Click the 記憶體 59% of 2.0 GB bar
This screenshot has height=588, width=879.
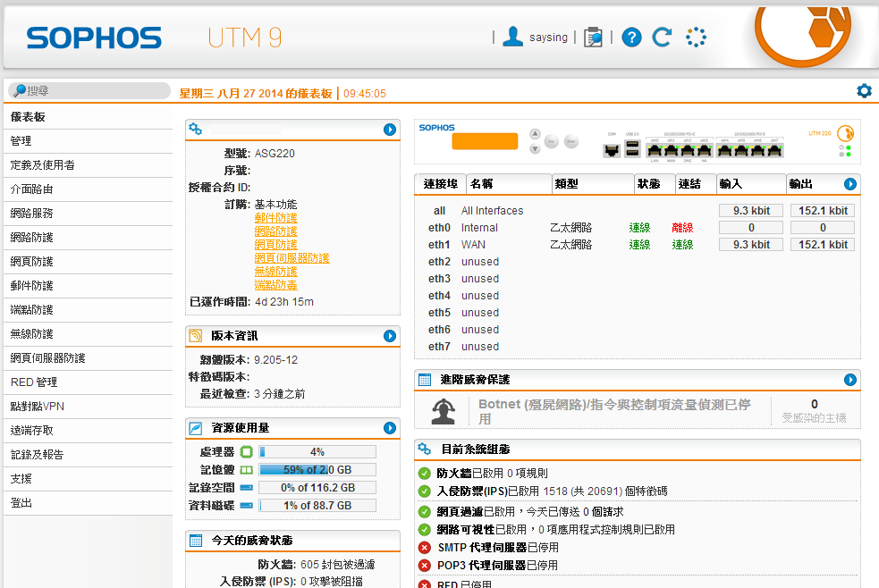tap(317, 470)
